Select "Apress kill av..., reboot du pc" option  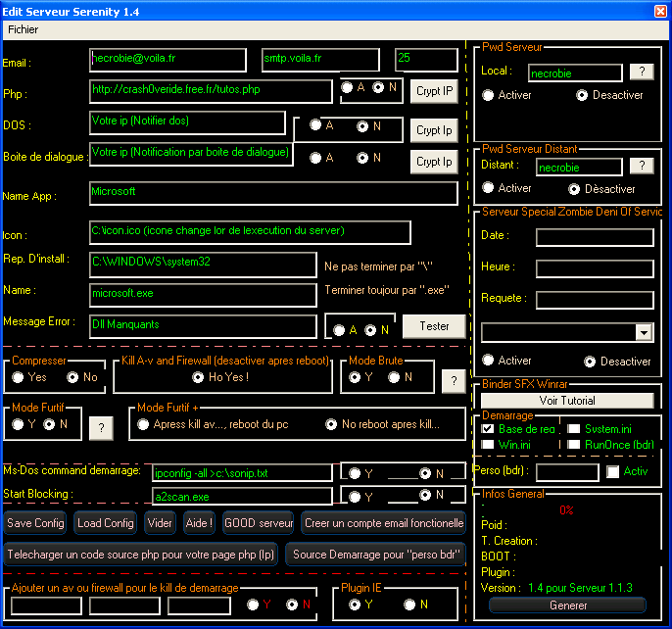pos(144,424)
